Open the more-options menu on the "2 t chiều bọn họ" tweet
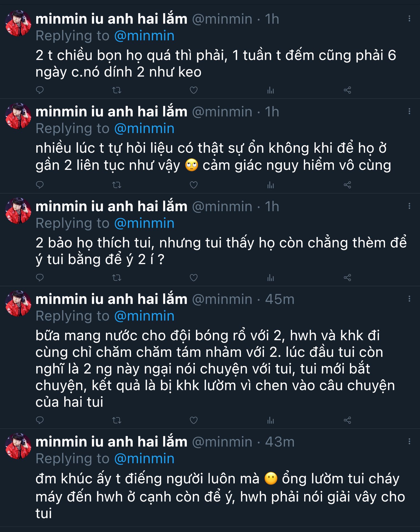420x532 pixels. [x=409, y=19]
